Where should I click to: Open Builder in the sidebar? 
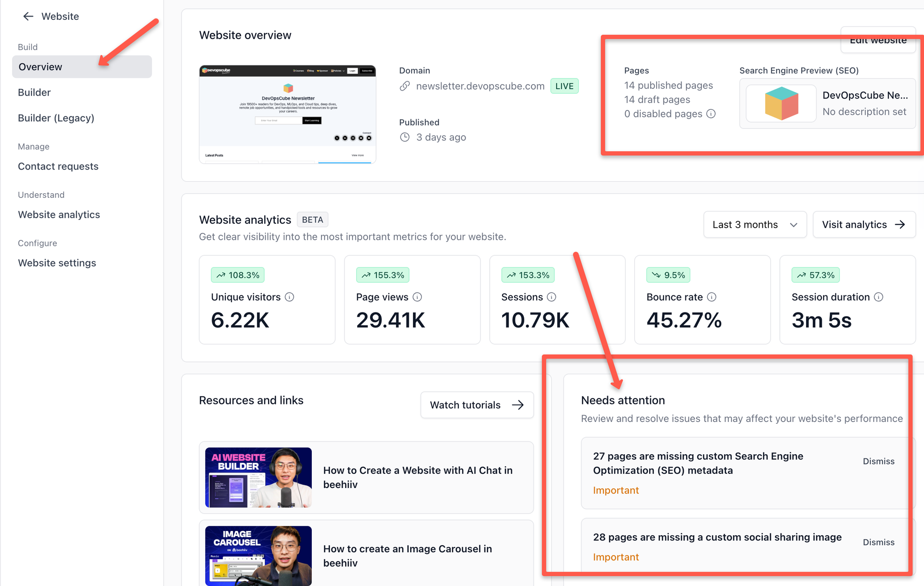pyautogui.click(x=34, y=92)
